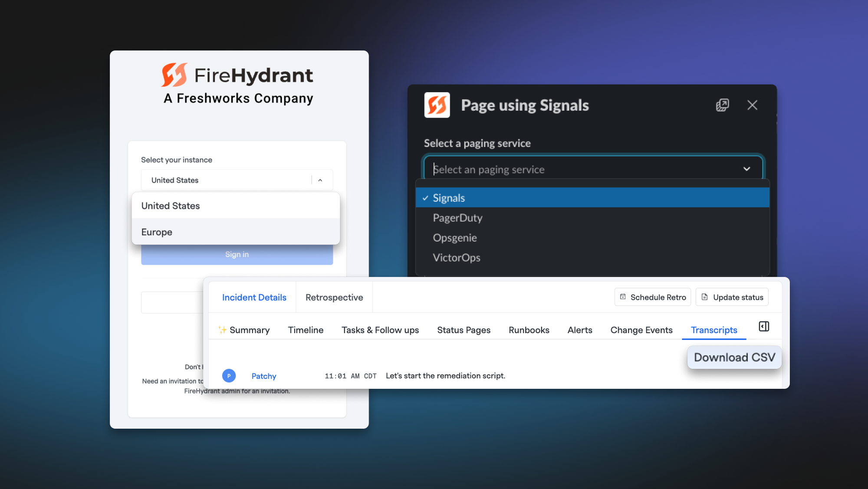Image resolution: width=868 pixels, height=489 pixels.
Task: Toggle the side panel icon beside Transcripts
Action: (764, 327)
